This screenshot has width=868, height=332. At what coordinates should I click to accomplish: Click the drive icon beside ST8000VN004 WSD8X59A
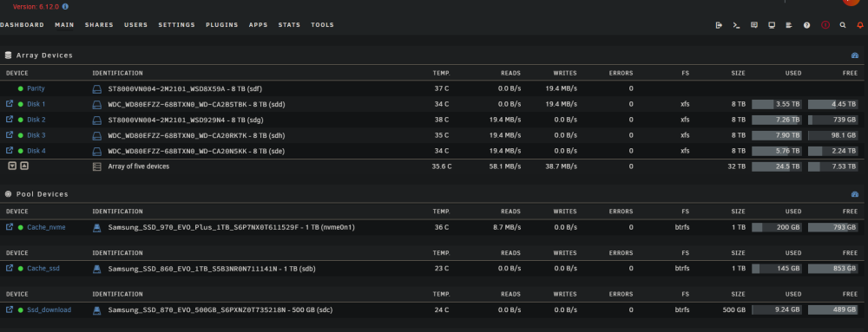(x=97, y=88)
